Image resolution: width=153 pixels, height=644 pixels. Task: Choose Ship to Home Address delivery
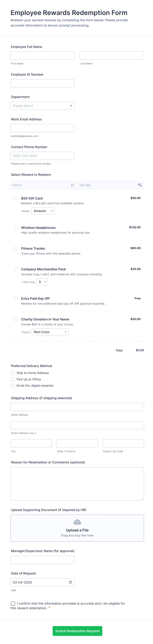13,373
